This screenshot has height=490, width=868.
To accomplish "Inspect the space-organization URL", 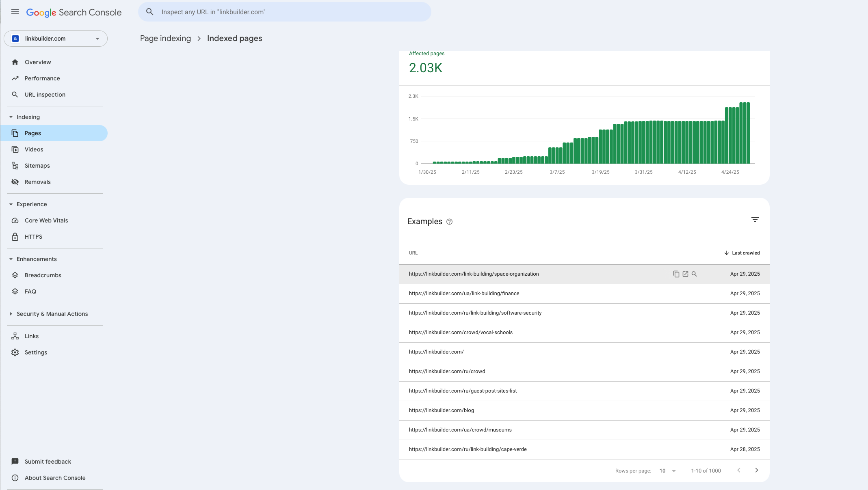I will (694, 274).
